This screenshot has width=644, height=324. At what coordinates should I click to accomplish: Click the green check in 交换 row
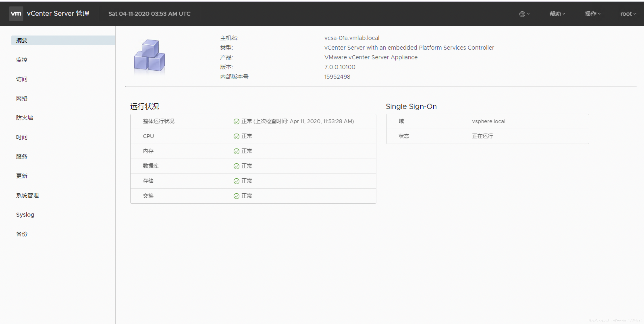point(236,196)
